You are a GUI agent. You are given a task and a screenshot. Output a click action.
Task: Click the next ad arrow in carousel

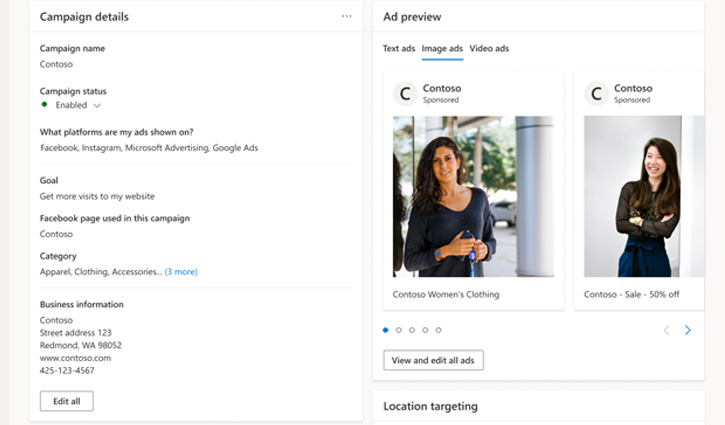click(687, 330)
